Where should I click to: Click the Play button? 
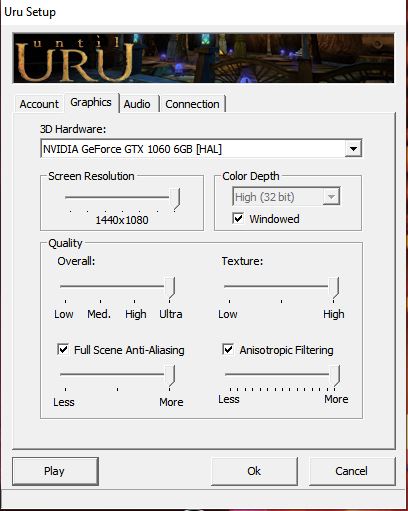click(x=55, y=471)
